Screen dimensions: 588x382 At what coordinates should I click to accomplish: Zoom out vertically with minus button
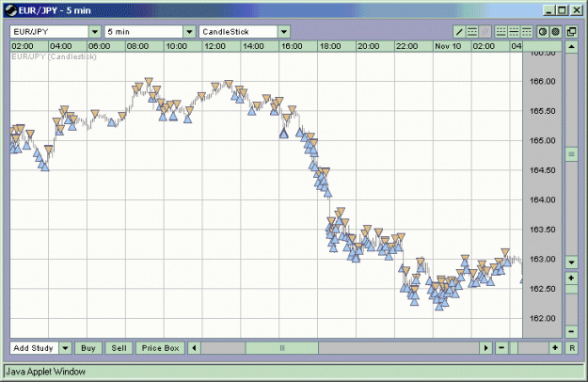point(571,331)
